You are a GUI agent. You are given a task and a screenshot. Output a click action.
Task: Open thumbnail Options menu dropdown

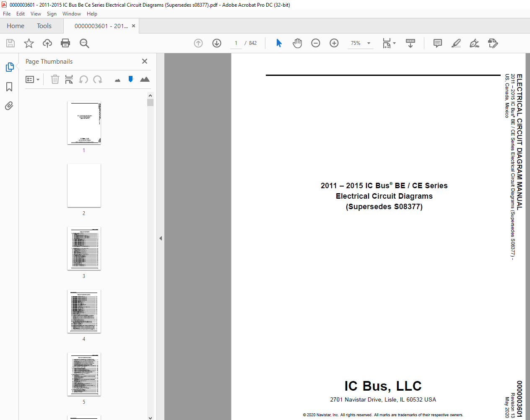click(x=33, y=79)
